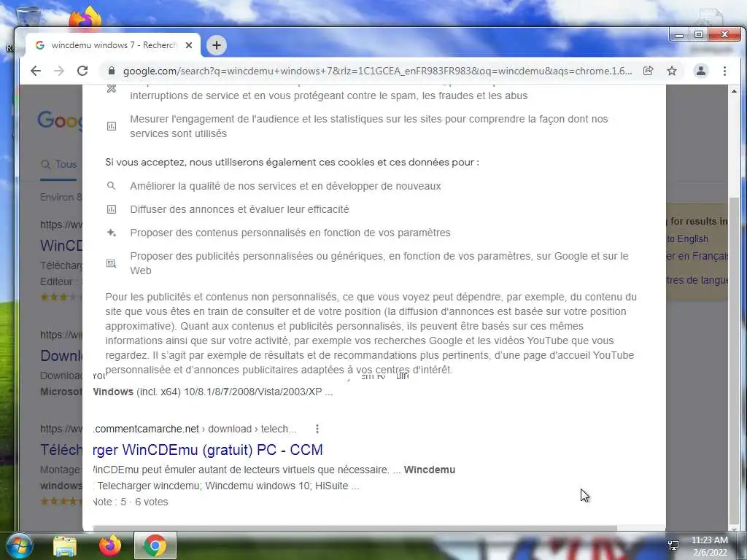Click the 'Note : 5 · 6 votes' text
Viewport: 747px width, 560px height.
(131, 502)
